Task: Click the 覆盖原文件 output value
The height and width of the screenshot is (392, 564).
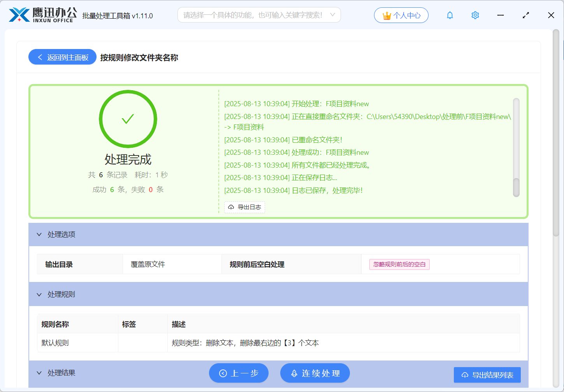Action: pos(148,264)
